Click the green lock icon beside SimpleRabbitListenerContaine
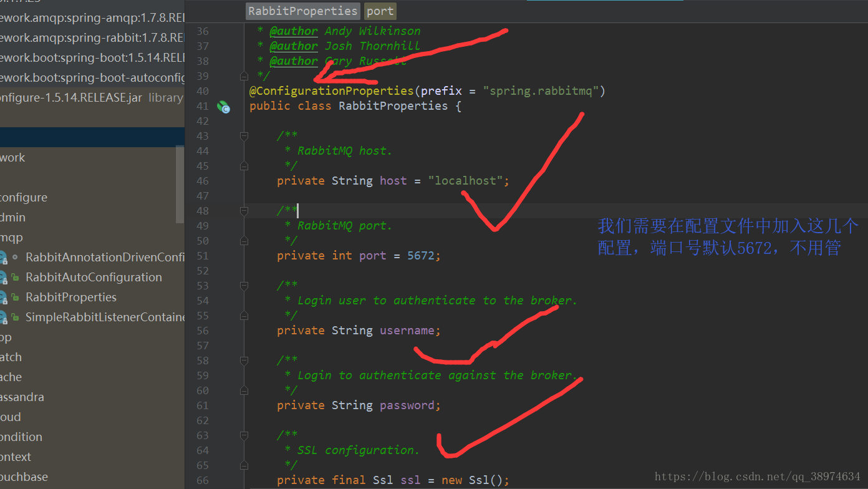868x489 pixels. pos(14,318)
